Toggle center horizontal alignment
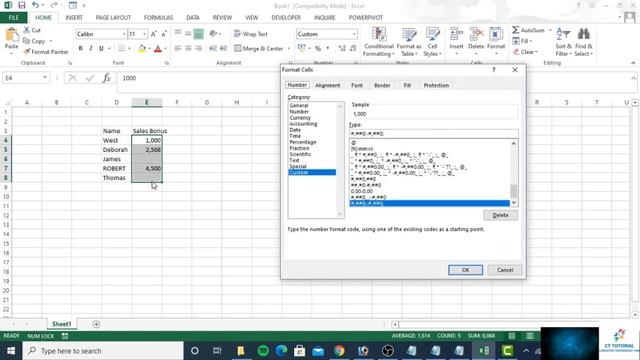 coord(188,48)
